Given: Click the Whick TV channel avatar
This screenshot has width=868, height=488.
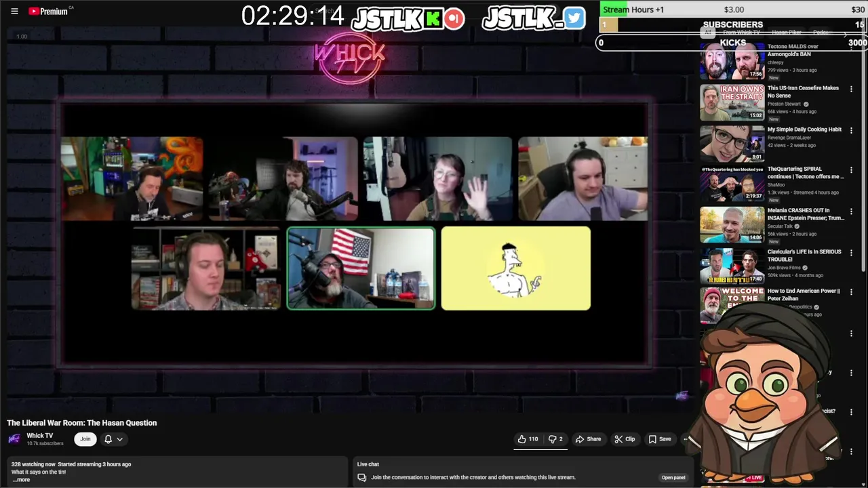Looking at the screenshot, I should (14, 439).
